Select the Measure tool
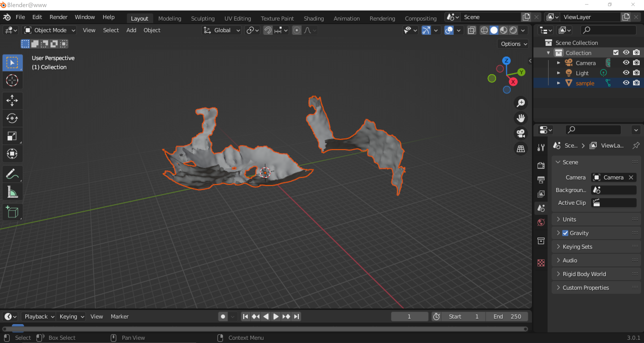The height and width of the screenshot is (343, 644). [12, 192]
